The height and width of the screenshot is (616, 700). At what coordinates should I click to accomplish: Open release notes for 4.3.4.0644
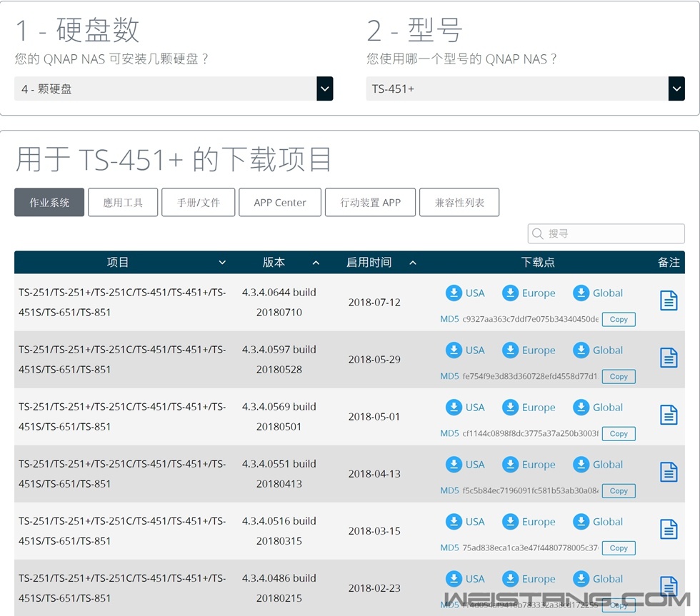(x=669, y=301)
